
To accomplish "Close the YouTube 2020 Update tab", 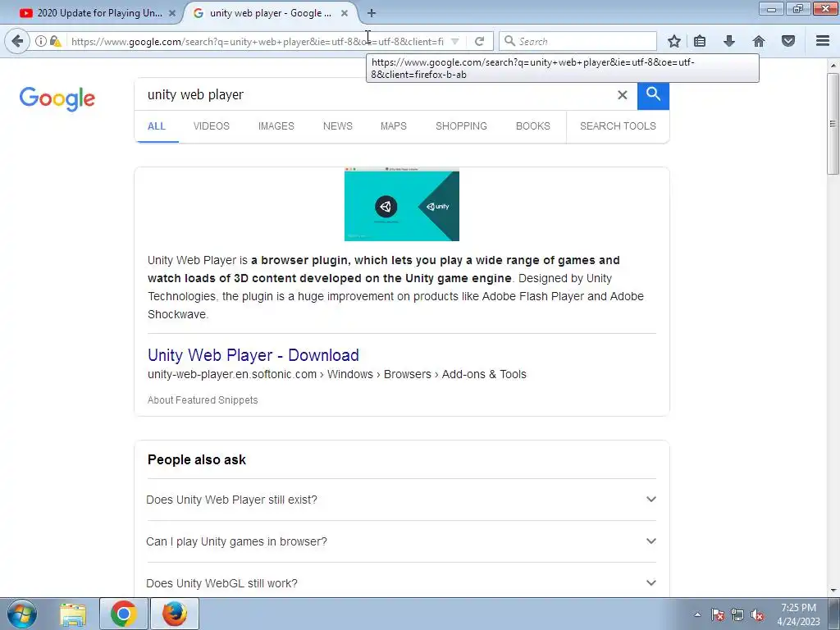I will click(x=172, y=13).
